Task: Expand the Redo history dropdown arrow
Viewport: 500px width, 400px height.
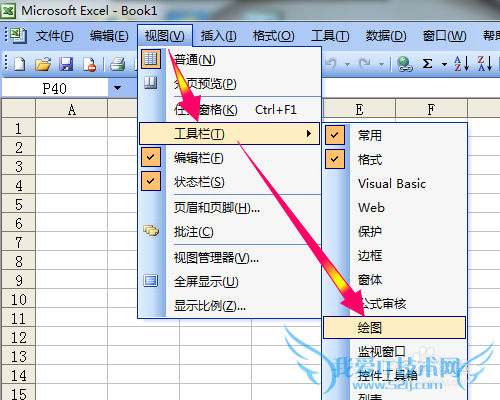Action: pos(381,64)
